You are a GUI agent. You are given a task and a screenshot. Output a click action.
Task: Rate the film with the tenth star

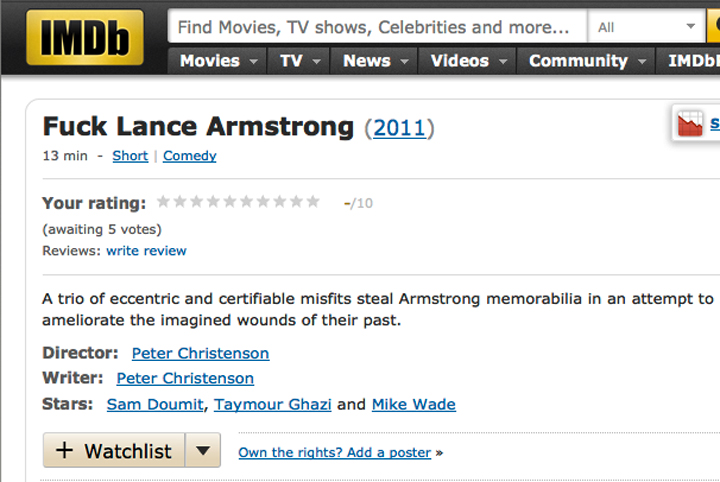pyautogui.click(x=313, y=202)
